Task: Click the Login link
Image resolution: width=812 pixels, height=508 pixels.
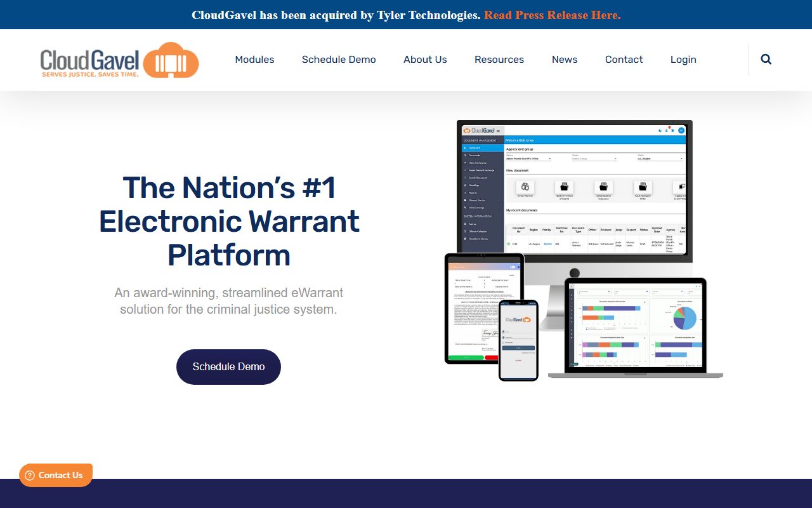Action: tap(683, 59)
